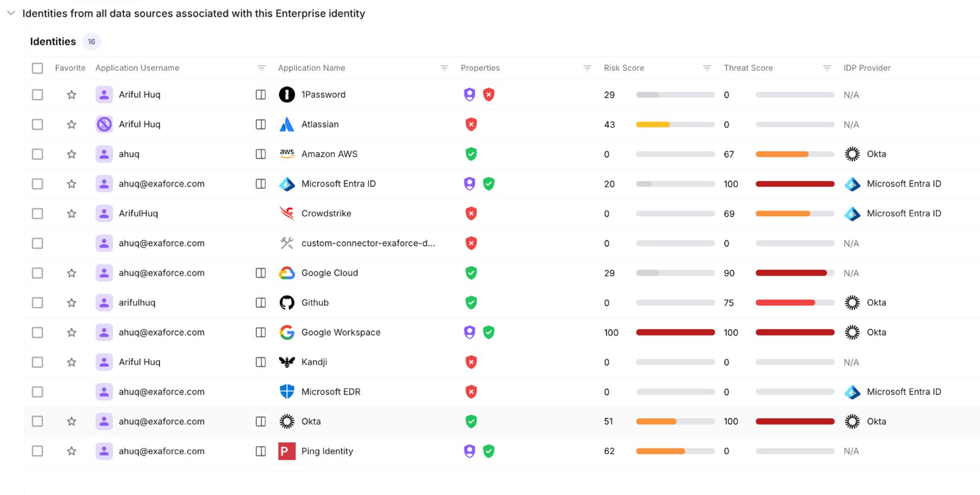980x495 pixels.
Task: Open side panel for the 1Password row
Action: 260,95
